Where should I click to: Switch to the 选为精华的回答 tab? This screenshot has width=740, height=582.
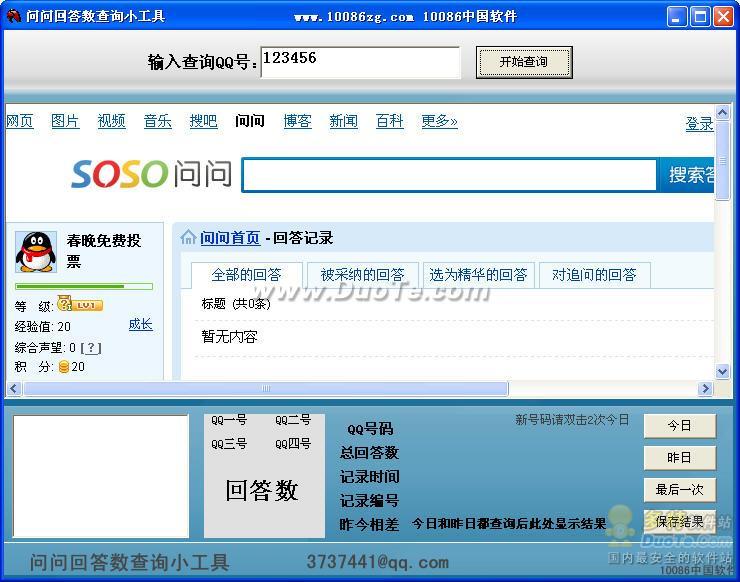[x=479, y=275]
